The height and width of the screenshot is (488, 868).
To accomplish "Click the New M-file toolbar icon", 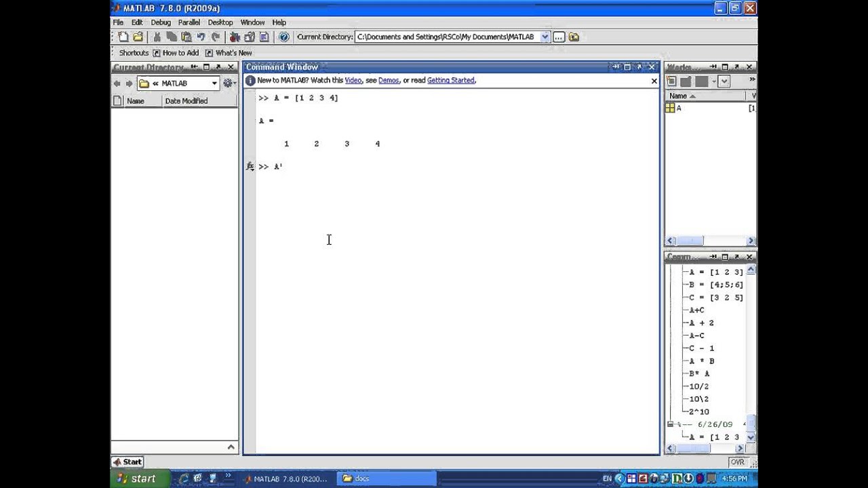I will [x=123, y=37].
